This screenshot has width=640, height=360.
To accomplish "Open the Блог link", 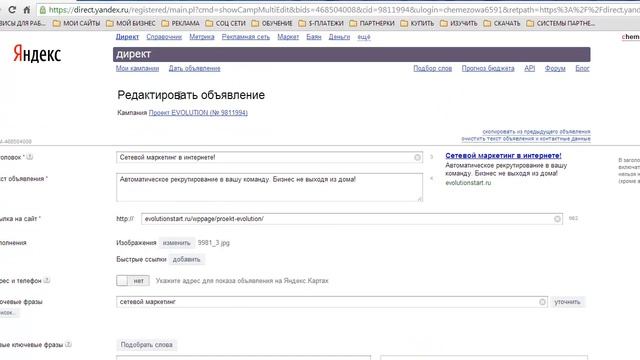I will (x=582, y=69).
